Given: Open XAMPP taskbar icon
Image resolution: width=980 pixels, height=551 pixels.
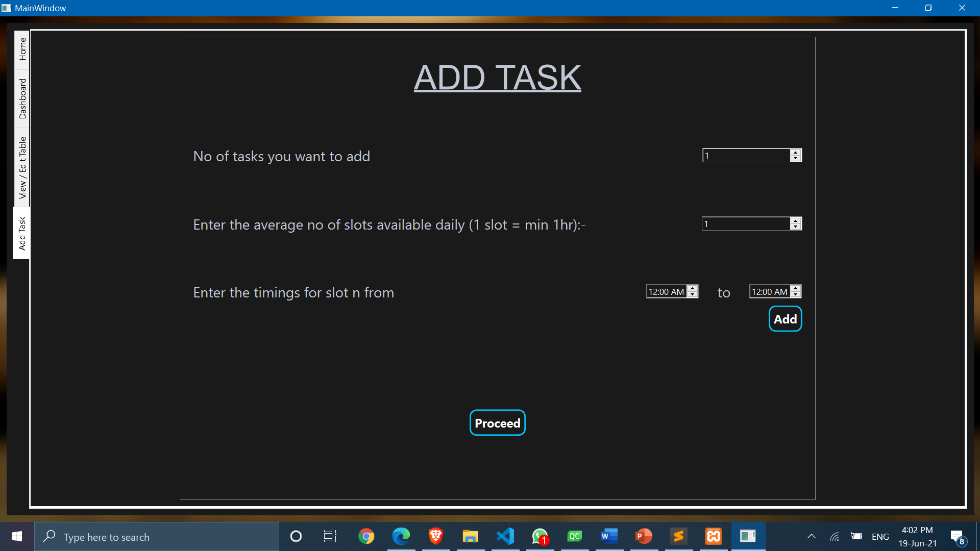Looking at the screenshot, I should pos(713,536).
